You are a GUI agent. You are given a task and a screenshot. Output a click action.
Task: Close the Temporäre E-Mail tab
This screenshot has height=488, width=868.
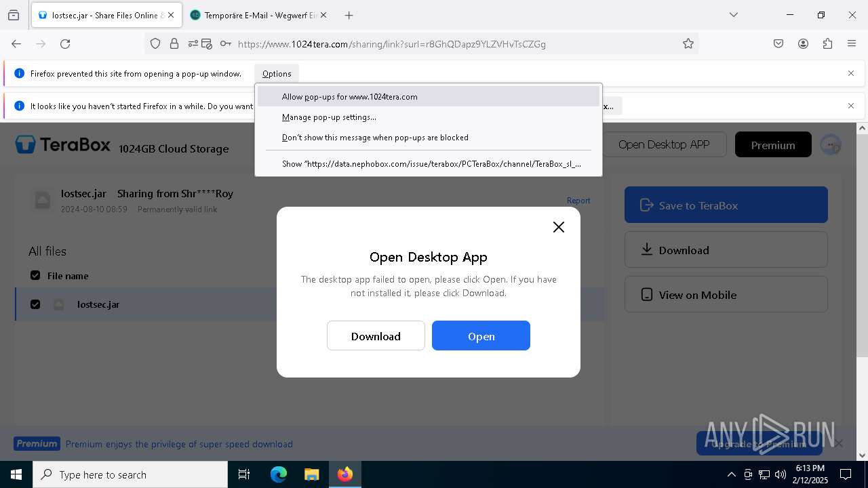point(323,15)
